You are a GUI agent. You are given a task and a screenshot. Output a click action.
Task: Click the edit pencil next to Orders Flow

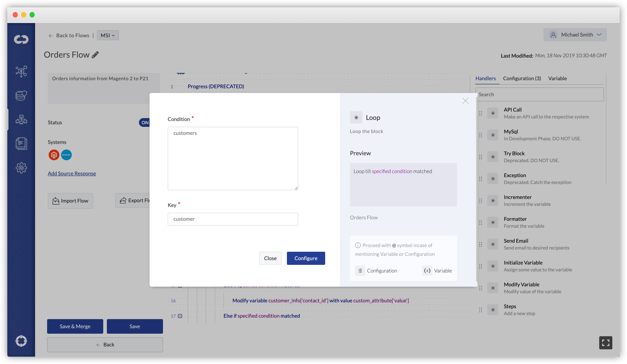(x=95, y=55)
